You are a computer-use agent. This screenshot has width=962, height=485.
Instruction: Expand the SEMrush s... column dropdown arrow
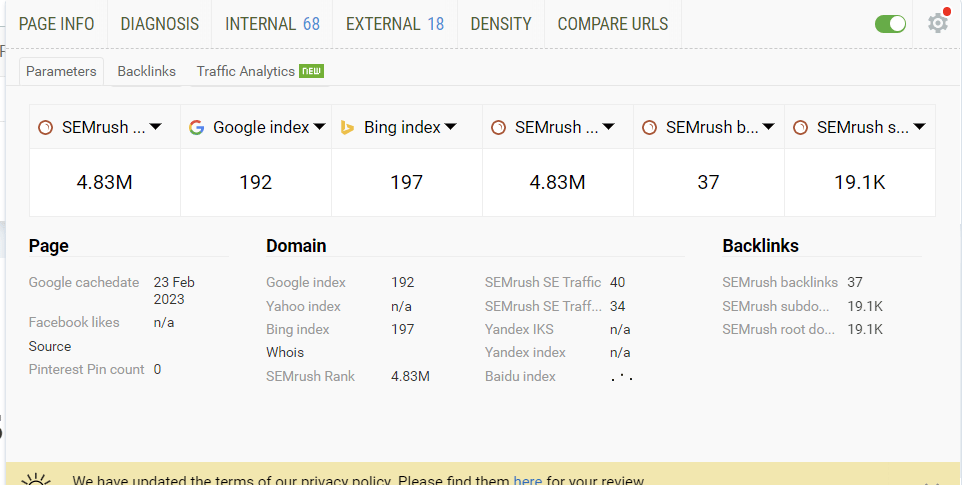click(x=919, y=127)
